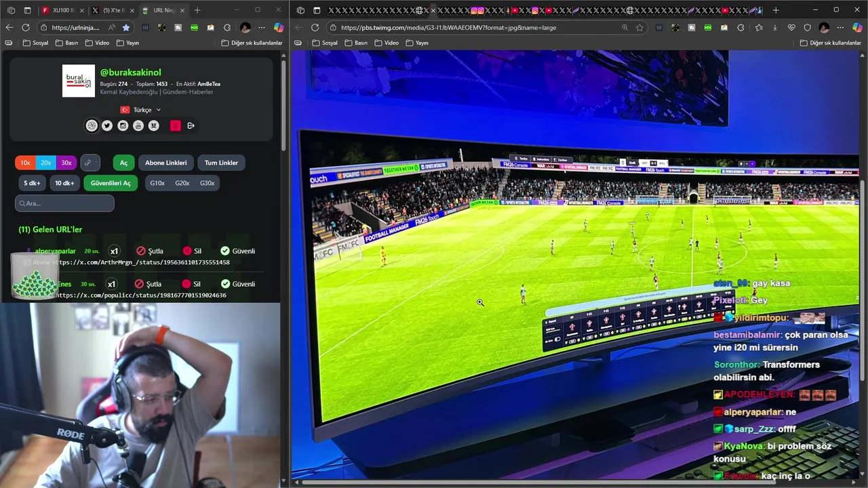
Task: Click the zoom magnifier in right browser address bar
Action: 625,28
